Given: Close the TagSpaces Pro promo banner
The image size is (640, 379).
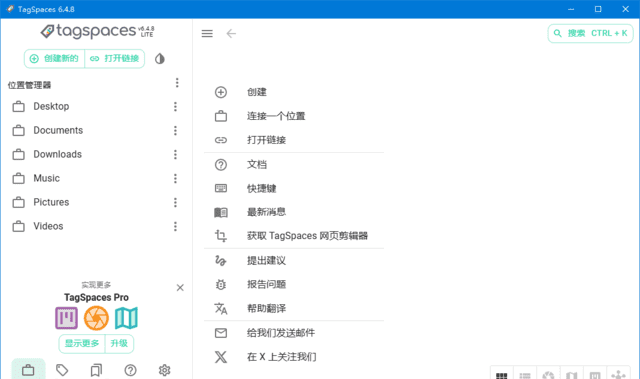Looking at the screenshot, I should click(x=180, y=288).
